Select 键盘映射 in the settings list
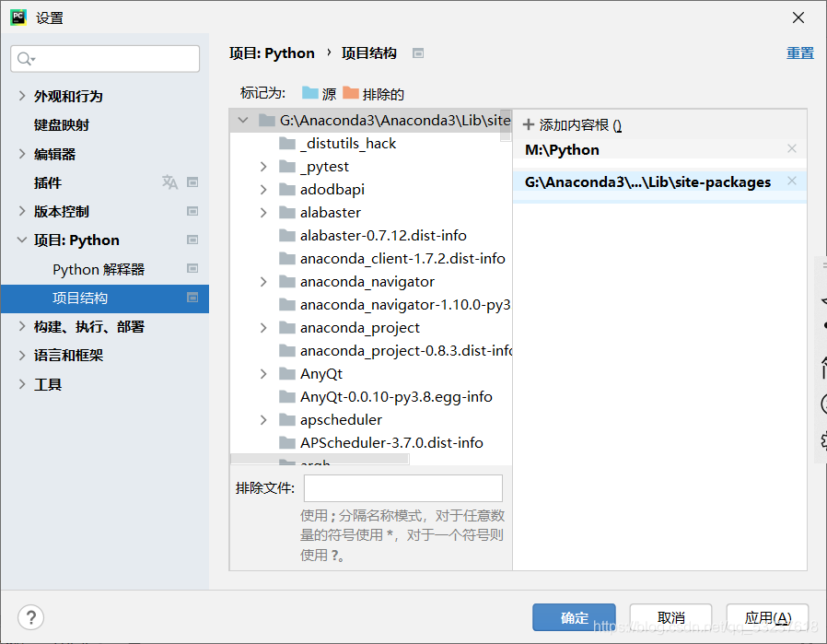Screen dimensions: 827x644 point(61,125)
